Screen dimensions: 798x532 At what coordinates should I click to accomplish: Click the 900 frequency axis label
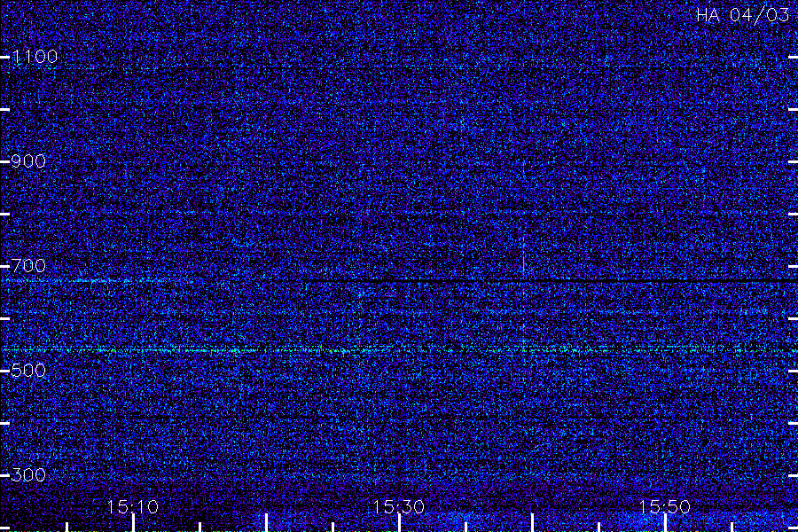pos(28,161)
